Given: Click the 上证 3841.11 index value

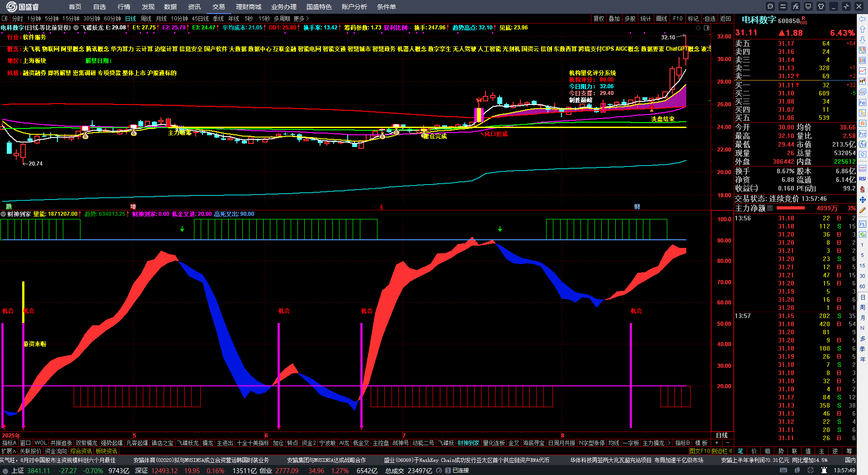Looking at the screenshot, I should (38, 470).
